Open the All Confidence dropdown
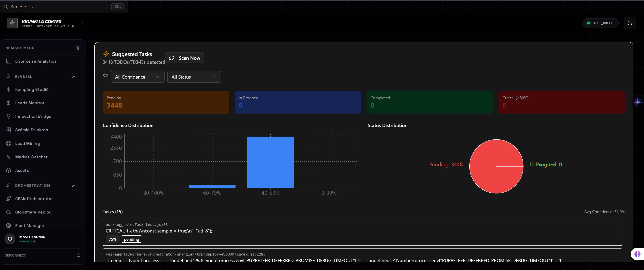This screenshot has width=644, height=270. [137, 77]
